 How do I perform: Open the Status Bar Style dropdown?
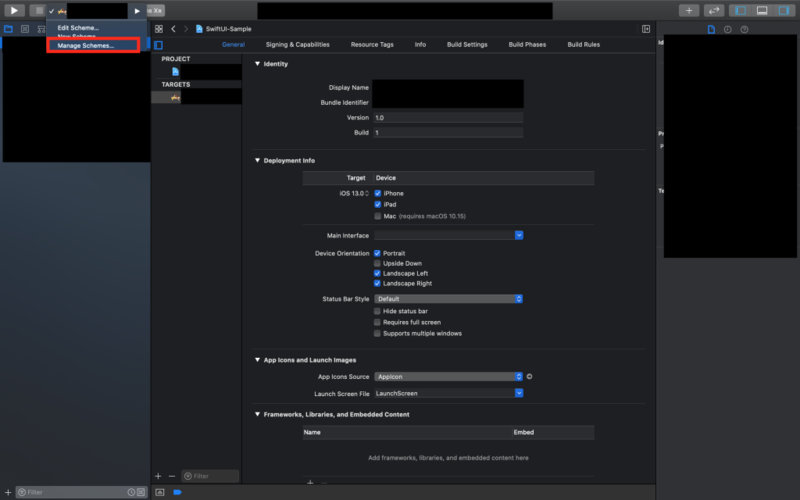448,299
